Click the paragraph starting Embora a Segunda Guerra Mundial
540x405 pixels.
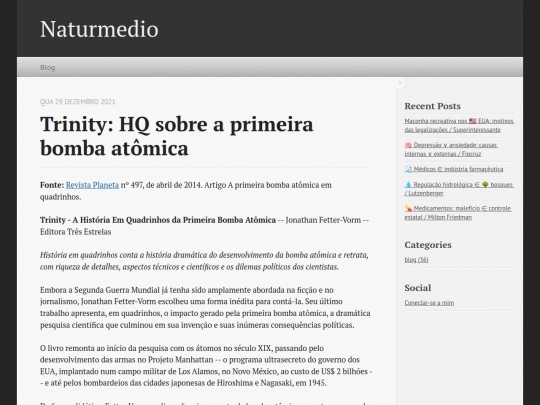[x=205, y=307]
